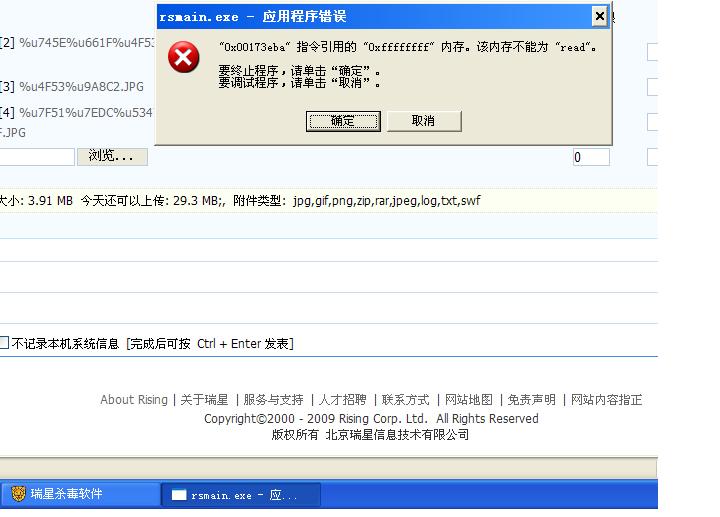Screen dimensions: 720x517
Task: Open the 关于瑞星 link
Action: pyautogui.click(x=204, y=399)
